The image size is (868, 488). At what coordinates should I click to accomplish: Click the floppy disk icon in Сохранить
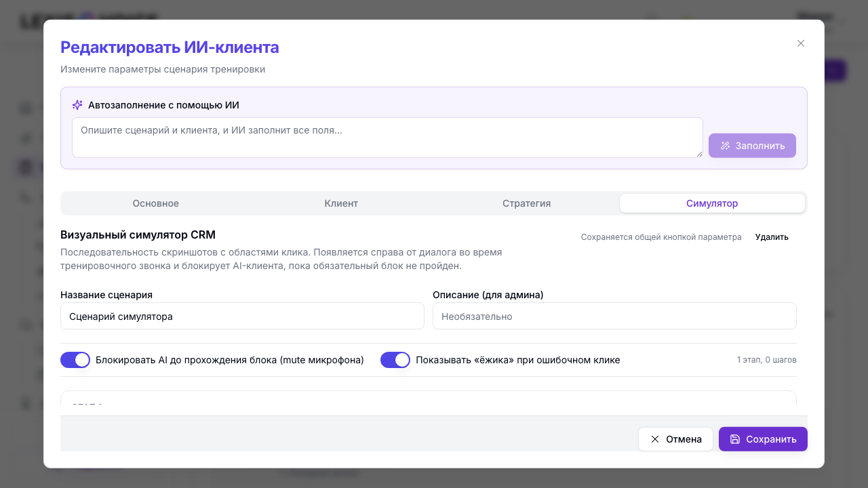[735, 439]
